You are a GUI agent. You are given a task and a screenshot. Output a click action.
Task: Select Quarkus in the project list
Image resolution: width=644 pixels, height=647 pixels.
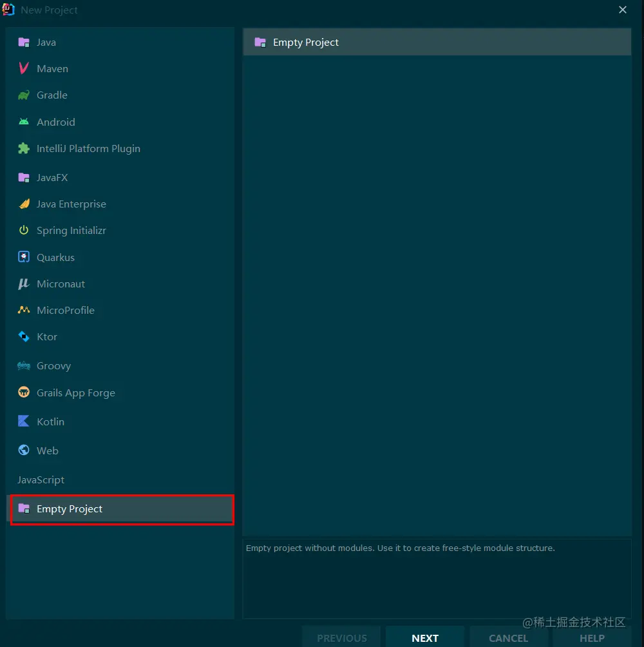(120, 258)
